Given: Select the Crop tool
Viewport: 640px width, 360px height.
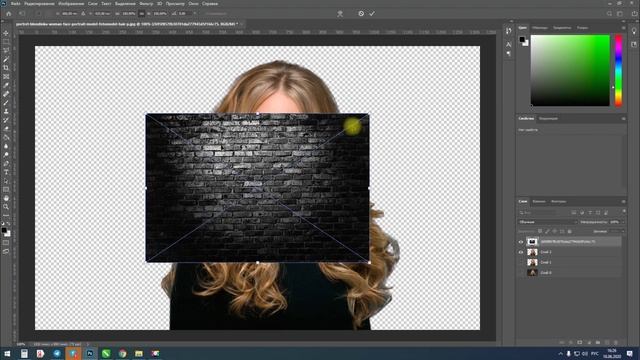Looking at the screenshot, I should 6,68.
